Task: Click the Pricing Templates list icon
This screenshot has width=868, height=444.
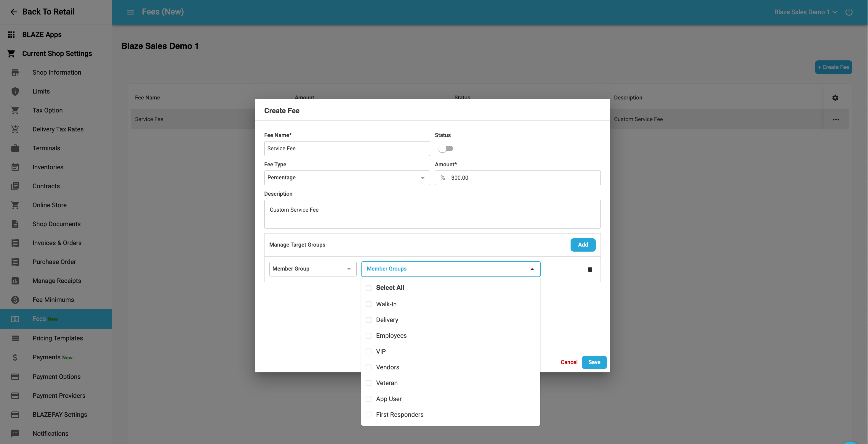Action: 15,338
